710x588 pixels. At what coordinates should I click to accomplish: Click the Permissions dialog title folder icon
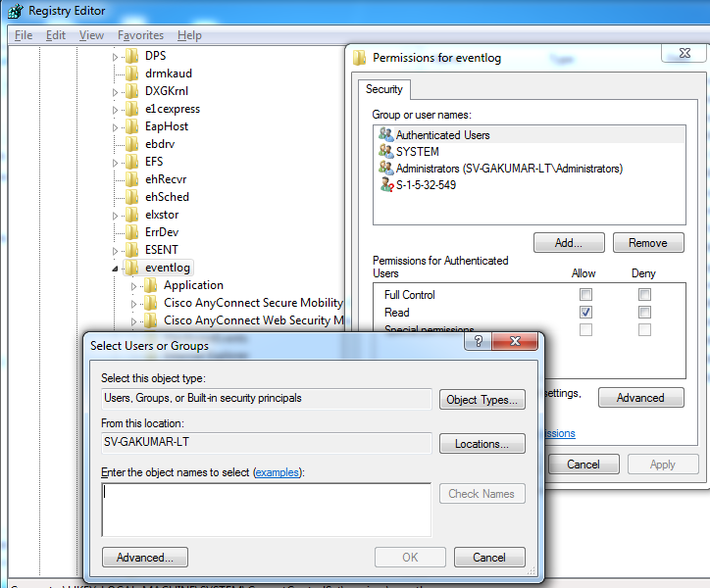tap(359, 58)
